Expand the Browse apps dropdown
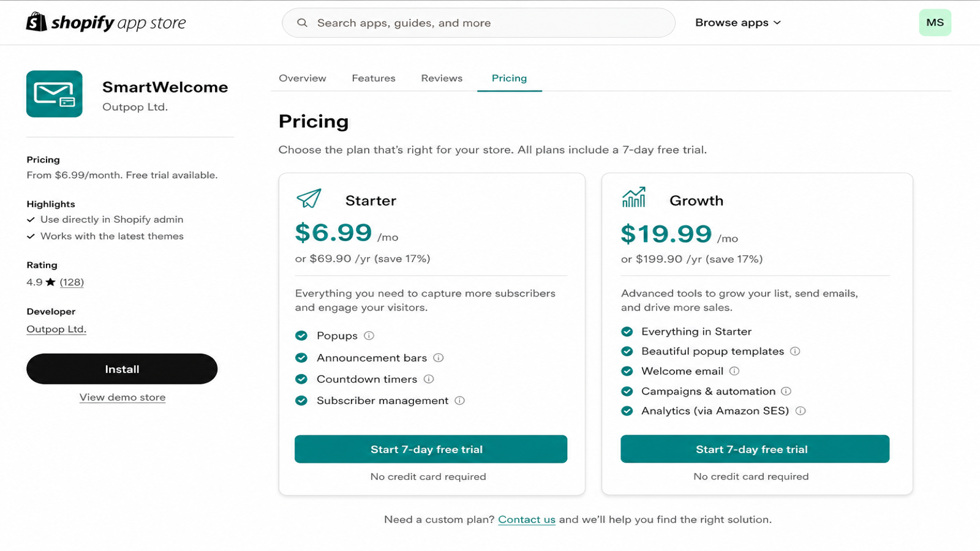 [738, 23]
